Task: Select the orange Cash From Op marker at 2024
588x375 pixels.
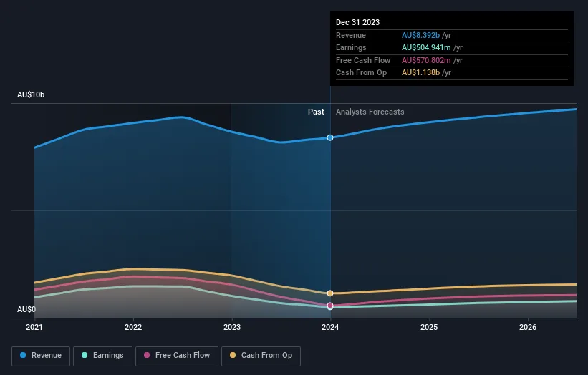Action: click(x=330, y=293)
